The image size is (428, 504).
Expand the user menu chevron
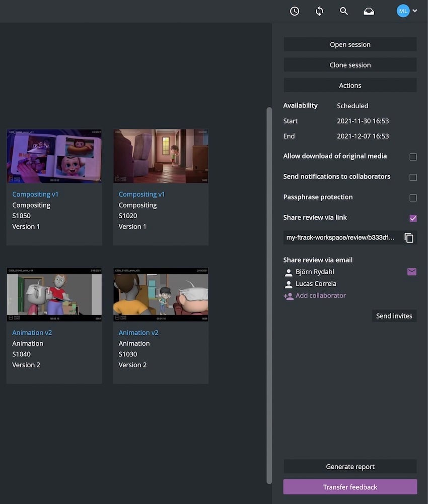415,11
